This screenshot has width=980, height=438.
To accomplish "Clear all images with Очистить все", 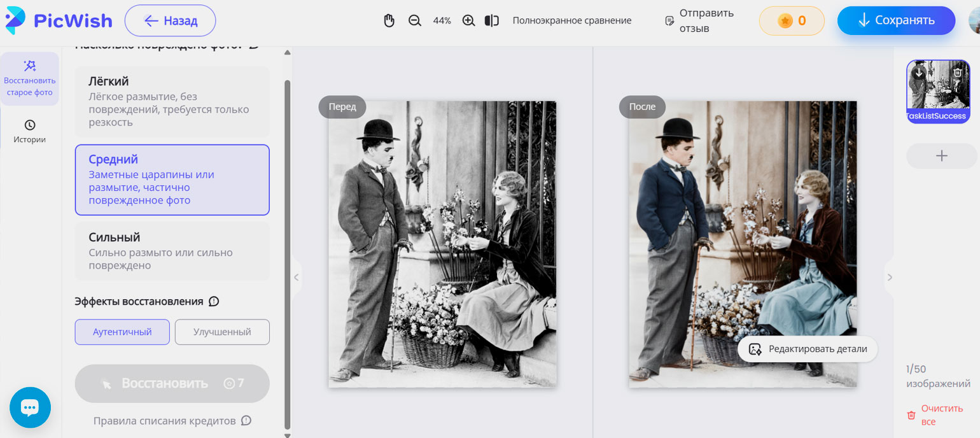I will pyautogui.click(x=935, y=415).
